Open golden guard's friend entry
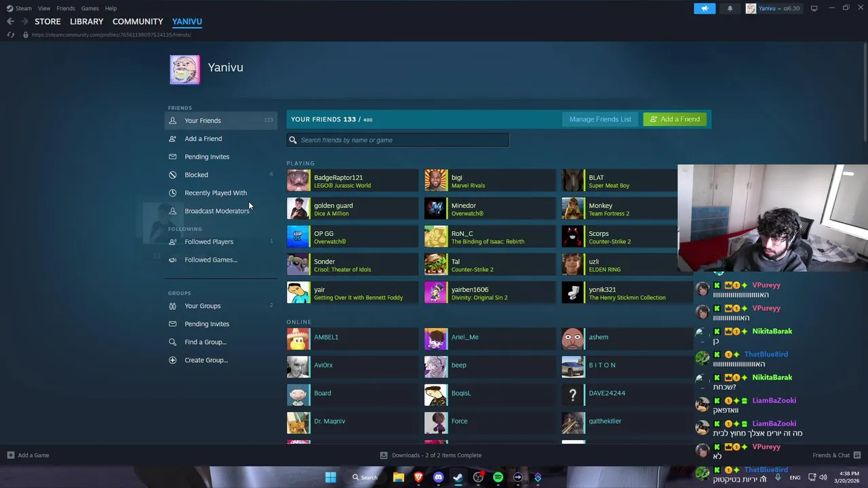The width and height of the screenshot is (868, 488). point(352,209)
